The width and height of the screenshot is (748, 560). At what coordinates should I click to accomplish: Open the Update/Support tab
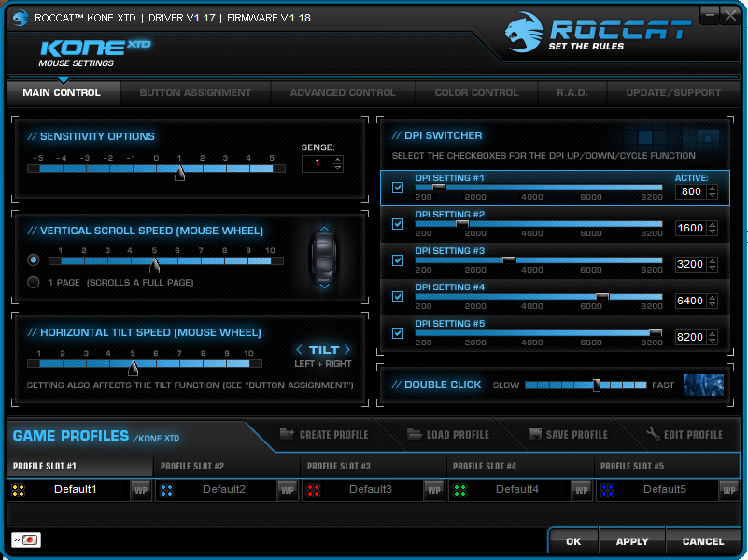click(x=673, y=93)
